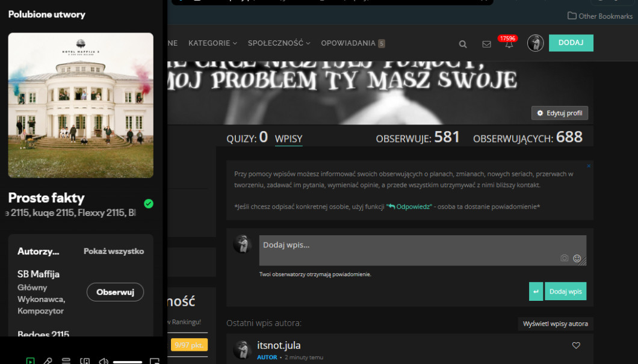This screenshot has height=364, width=638.
Task: Mute Spotify using the speaker icon
Action: pyautogui.click(x=104, y=361)
